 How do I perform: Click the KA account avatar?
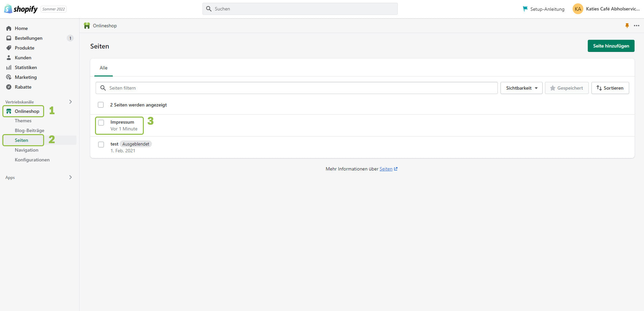pos(578,9)
